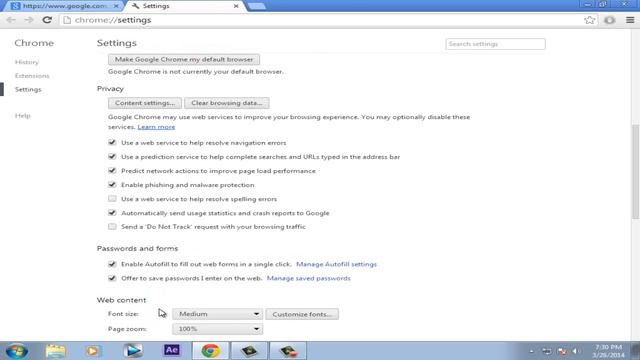
Task: Open the Font size dropdown
Action: coord(218,314)
